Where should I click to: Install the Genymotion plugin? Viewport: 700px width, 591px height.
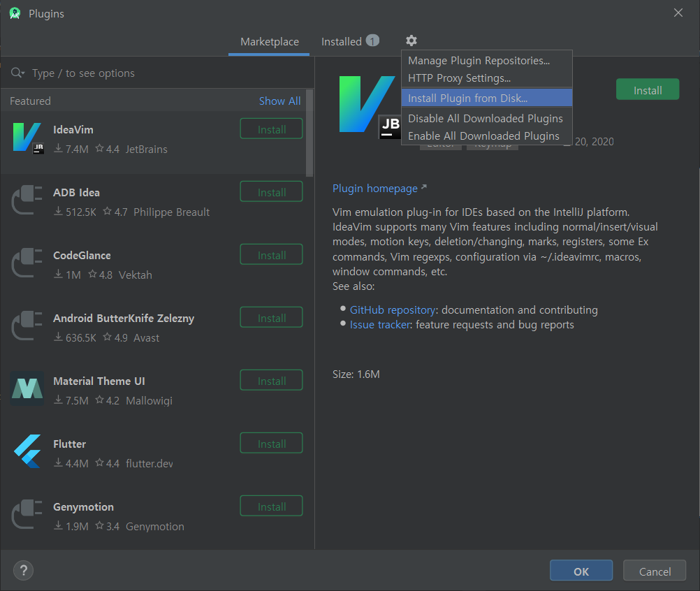[x=272, y=506]
